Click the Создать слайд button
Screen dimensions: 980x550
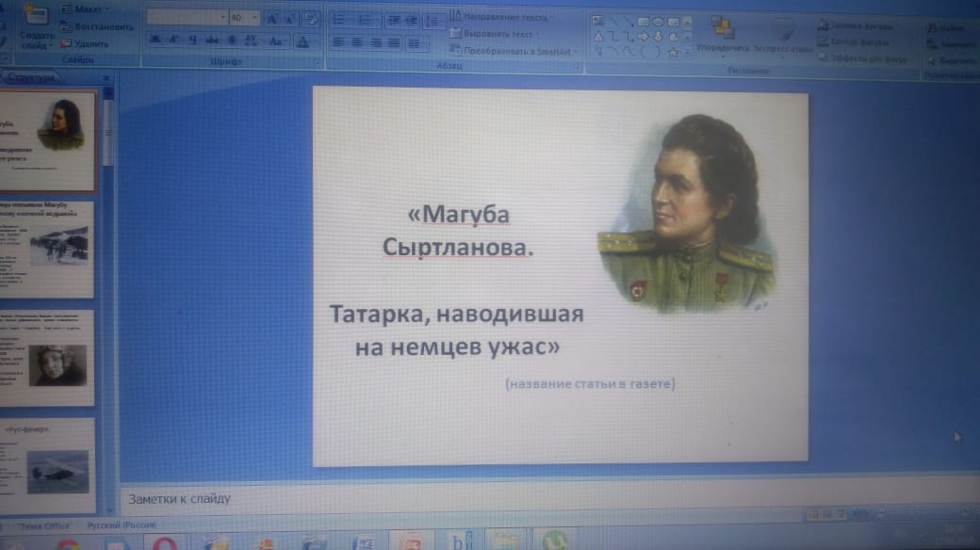pos(37,28)
